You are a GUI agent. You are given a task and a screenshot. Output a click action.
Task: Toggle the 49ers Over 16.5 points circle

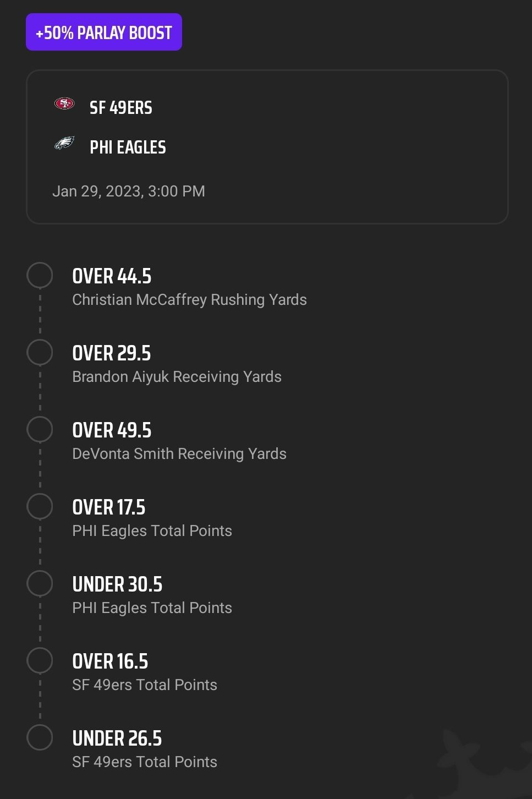coord(40,660)
